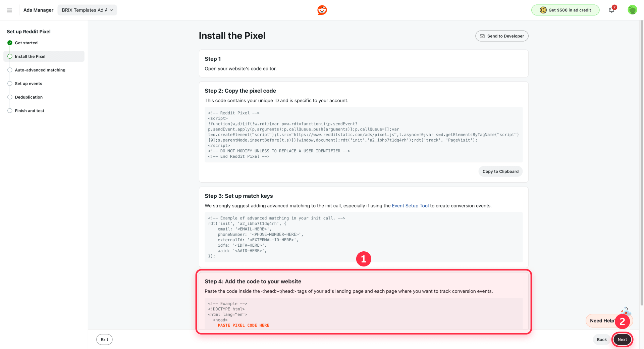The height and width of the screenshot is (349, 644).
Task: Advance the wizard with the Next button
Action: click(x=622, y=339)
